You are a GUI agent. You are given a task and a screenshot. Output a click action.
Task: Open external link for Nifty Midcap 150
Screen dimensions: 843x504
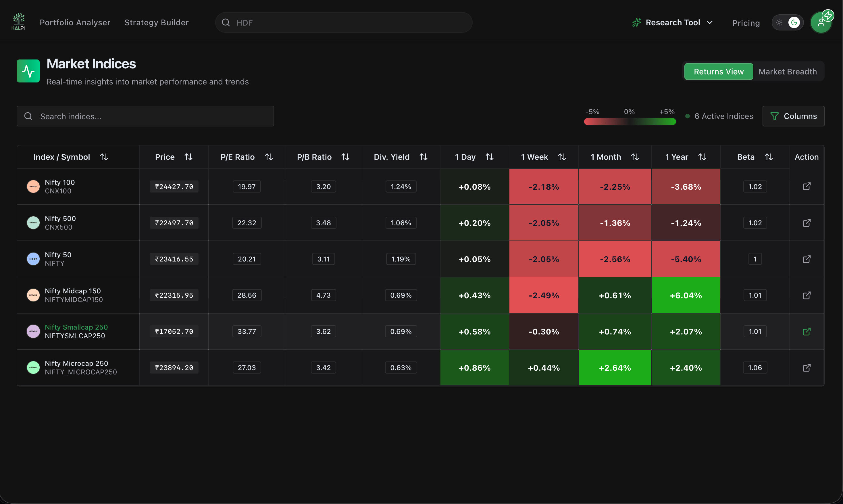tap(807, 295)
